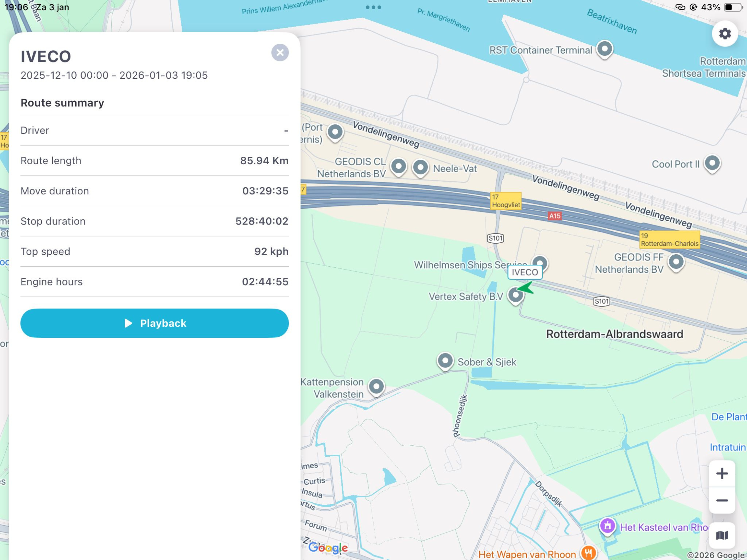The height and width of the screenshot is (560, 747).
Task: Tap the Pr. Margriethaven water label
Action: pos(443,20)
